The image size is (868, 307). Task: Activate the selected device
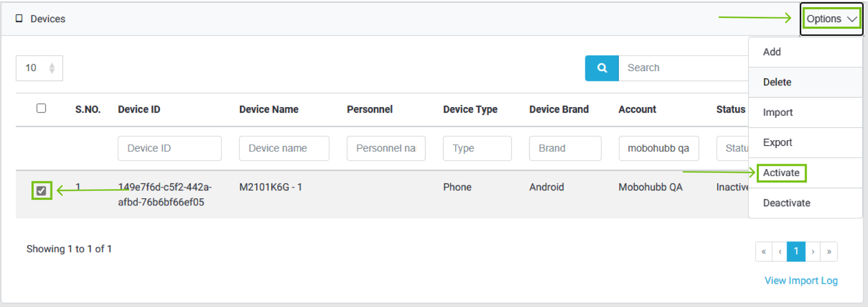[x=781, y=173]
